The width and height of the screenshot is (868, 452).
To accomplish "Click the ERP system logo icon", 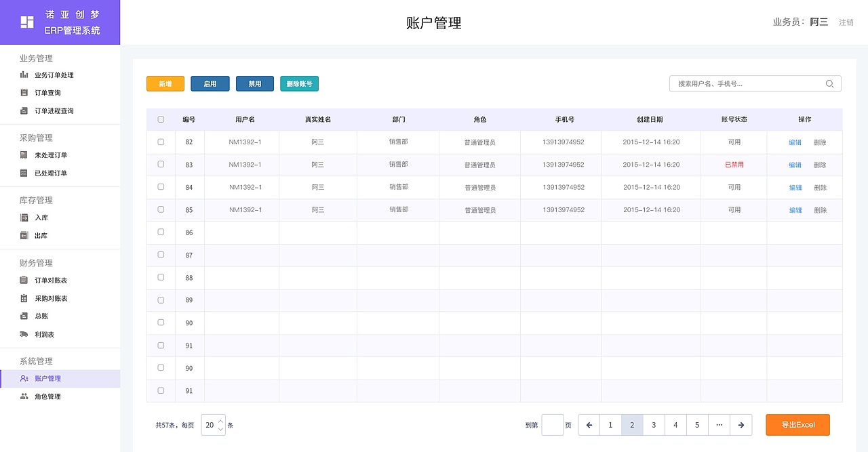I will click(x=27, y=22).
